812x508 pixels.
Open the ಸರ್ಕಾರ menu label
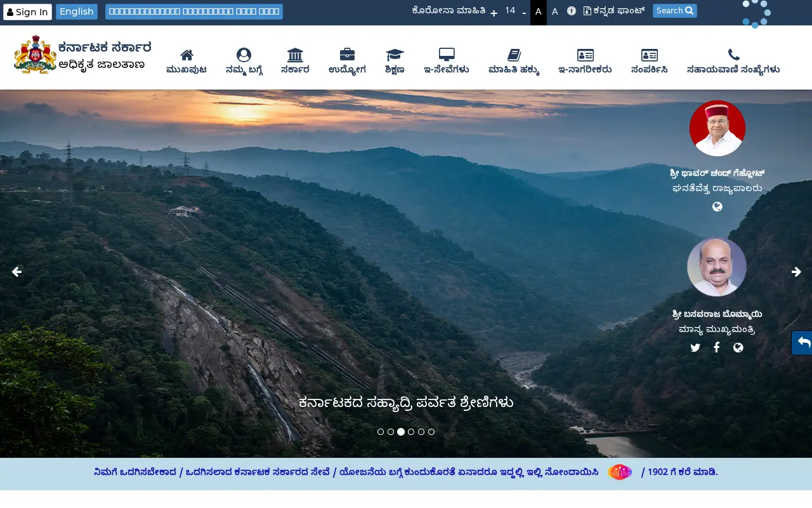click(295, 70)
